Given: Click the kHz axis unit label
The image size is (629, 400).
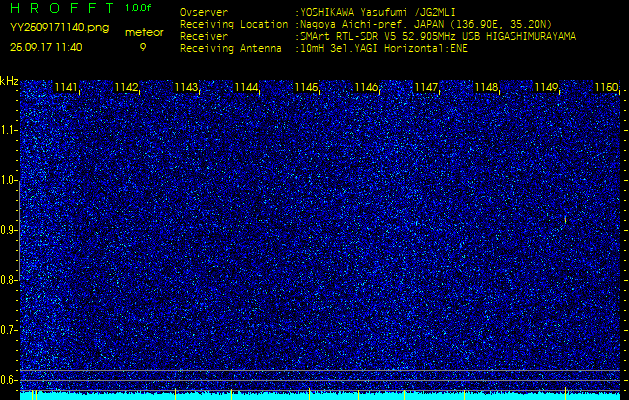Looking at the screenshot, I should 9,81.
